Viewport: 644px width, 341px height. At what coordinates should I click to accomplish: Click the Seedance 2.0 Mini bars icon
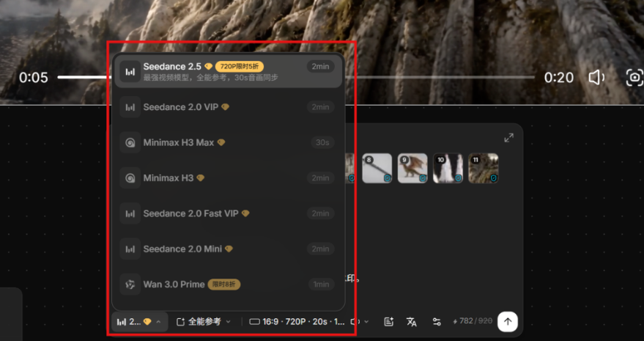[130, 249]
